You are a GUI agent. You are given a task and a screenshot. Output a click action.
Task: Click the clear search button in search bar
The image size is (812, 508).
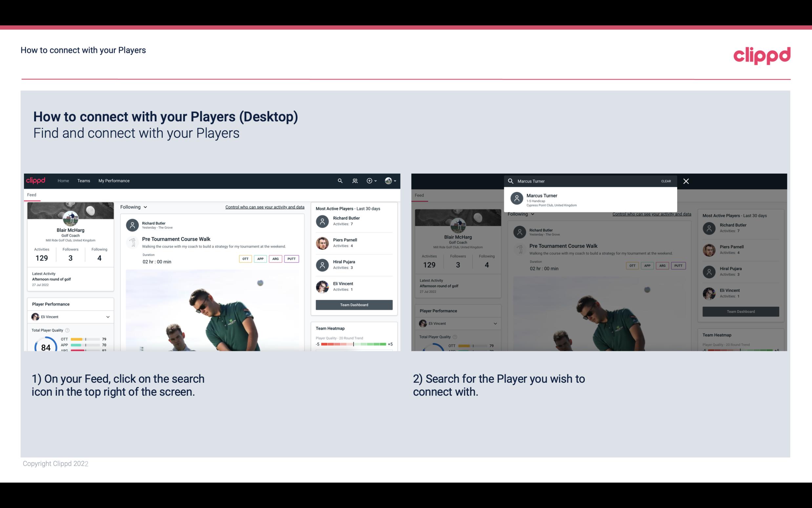[666, 181]
